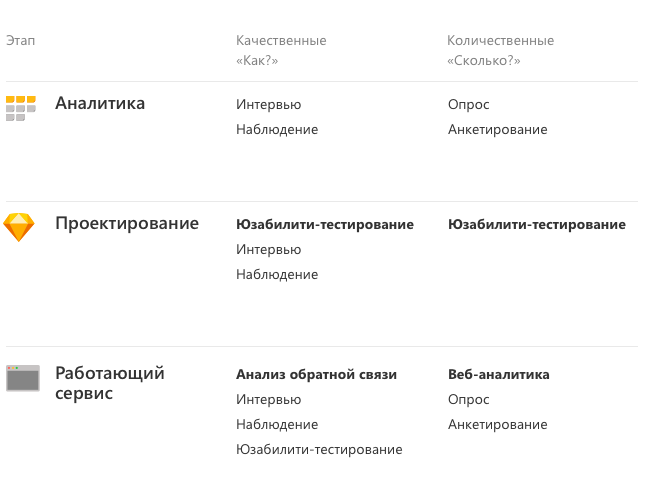Click Веб-аналитика entry
The image size is (667, 490).
(499, 375)
